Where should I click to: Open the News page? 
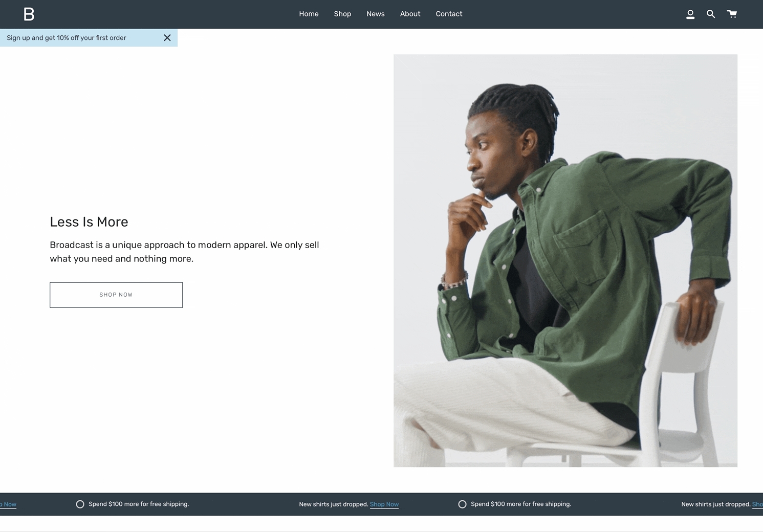click(x=376, y=14)
